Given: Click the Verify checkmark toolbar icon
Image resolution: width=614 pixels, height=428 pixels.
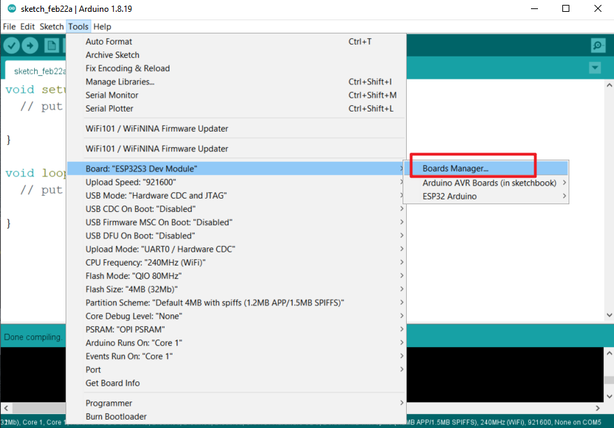Looking at the screenshot, I should tap(12, 45).
